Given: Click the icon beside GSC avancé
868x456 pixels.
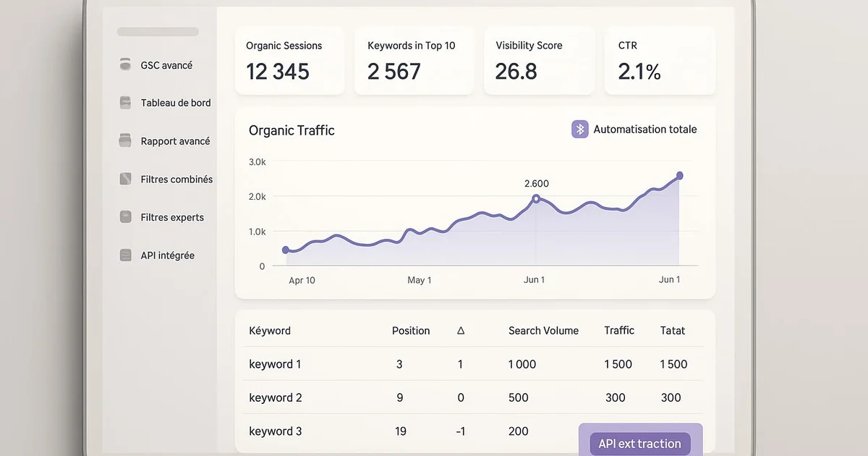Looking at the screenshot, I should click(125, 64).
